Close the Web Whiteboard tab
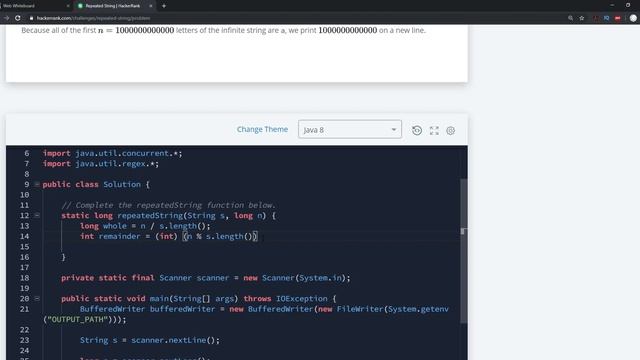 pyautogui.click(x=68, y=6)
